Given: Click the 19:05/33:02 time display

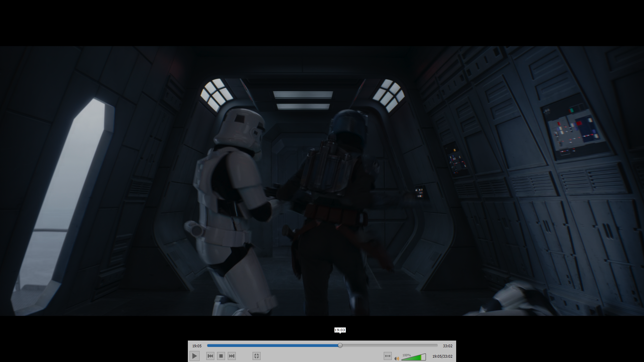Looking at the screenshot, I should pyautogui.click(x=442, y=356).
